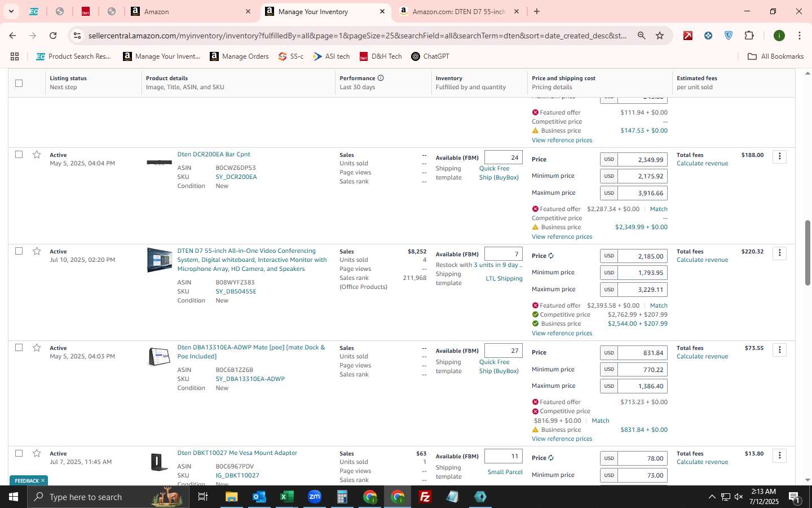Click Match for DCR200EA featured offer
The height and width of the screenshot is (508, 812).
pyautogui.click(x=659, y=209)
